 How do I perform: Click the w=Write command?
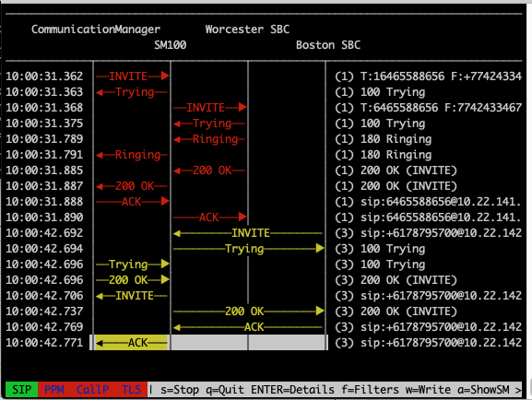[428, 390]
